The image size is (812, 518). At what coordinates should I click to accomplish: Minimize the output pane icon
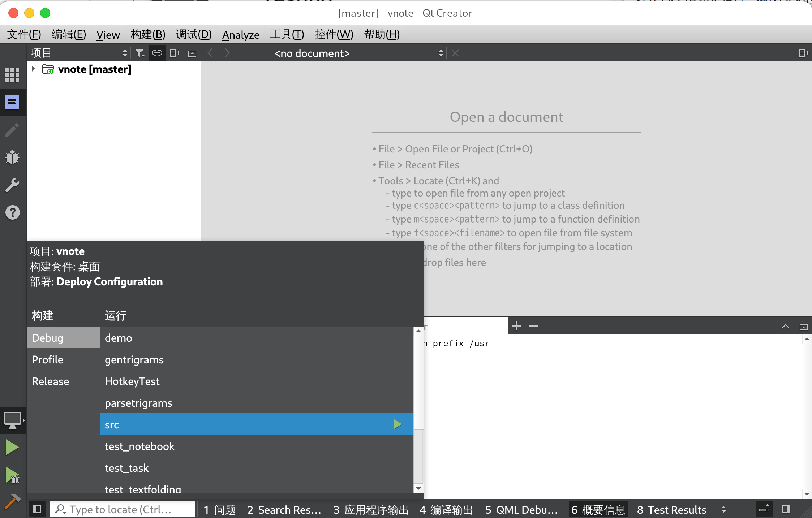(x=803, y=327)
